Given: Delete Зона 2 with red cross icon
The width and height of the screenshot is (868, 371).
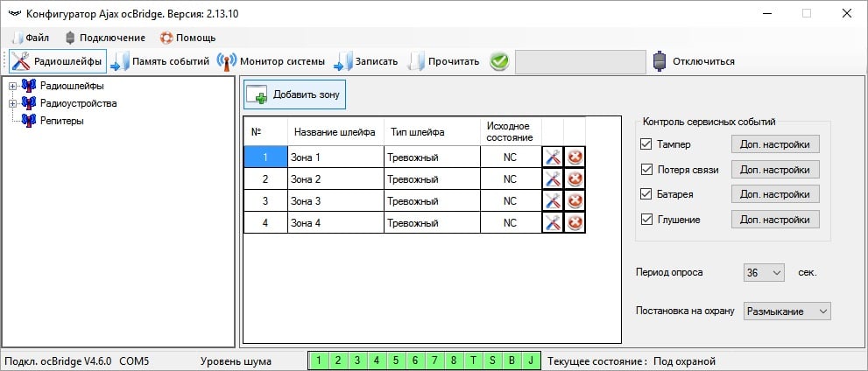Looking at the screenshot, I should pyautogui.click(x=575, y=179).
